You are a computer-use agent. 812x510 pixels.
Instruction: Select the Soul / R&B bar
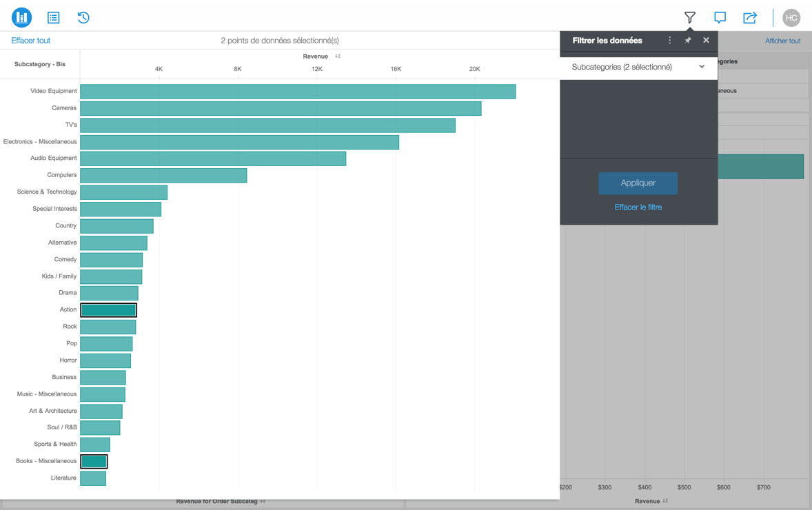[101, 428]
